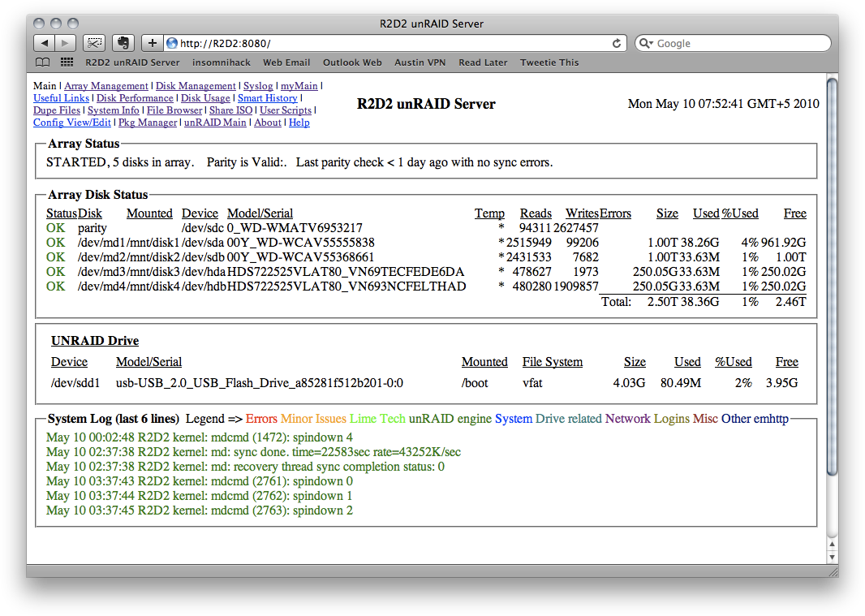Click the Drive related legend label
This screenshot has width=865, height=616.
(x=568, y=419)
